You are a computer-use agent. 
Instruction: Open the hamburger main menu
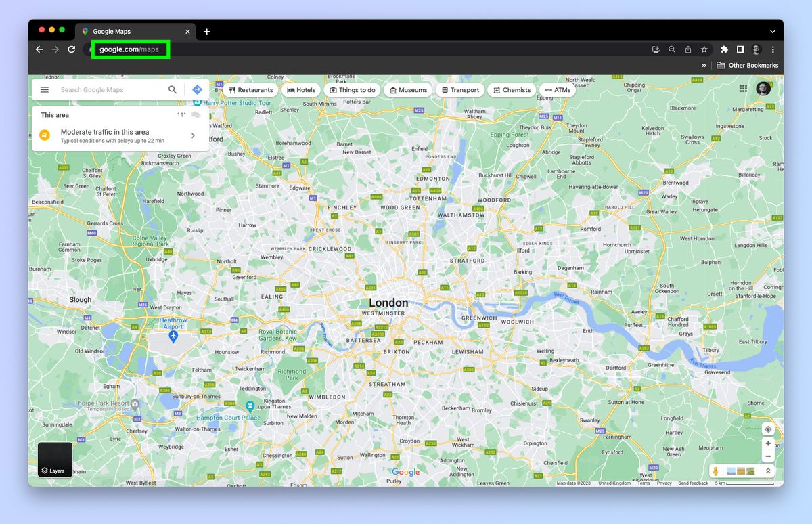[45, 89]
